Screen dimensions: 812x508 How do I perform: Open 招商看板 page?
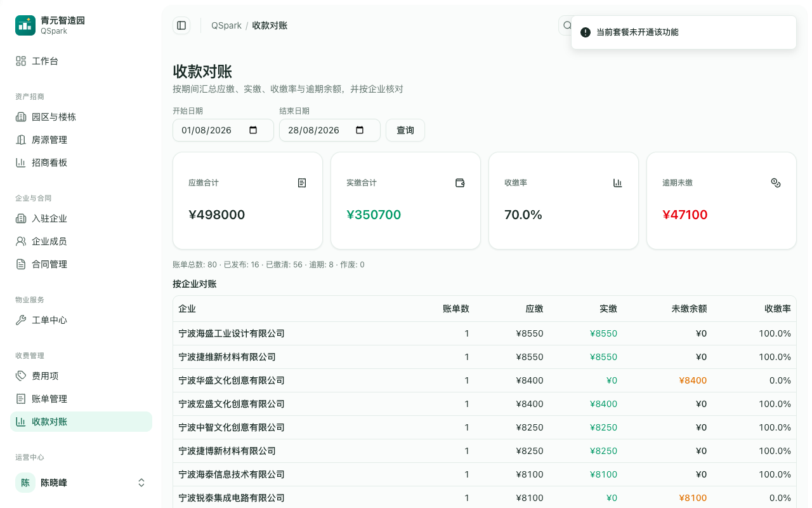[x=81, y=163]
